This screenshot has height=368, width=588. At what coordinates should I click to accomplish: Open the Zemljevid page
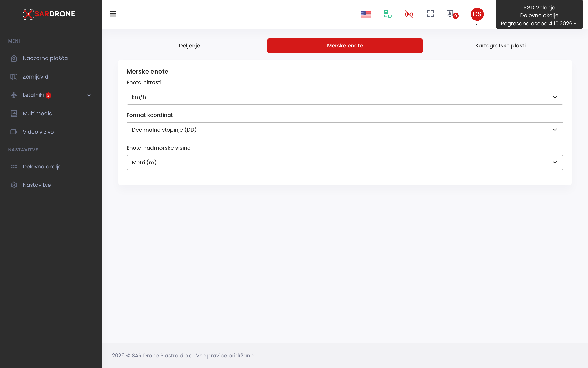click(x=36, y=77)
